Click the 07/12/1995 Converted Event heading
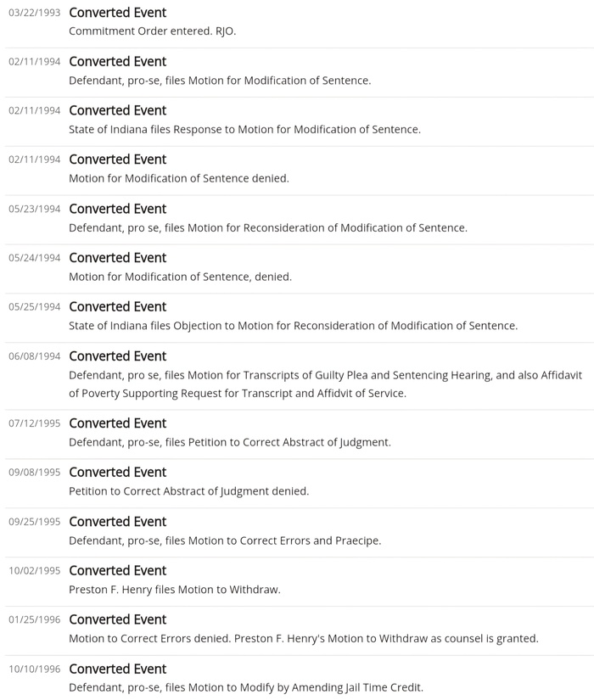 (117, 423)
